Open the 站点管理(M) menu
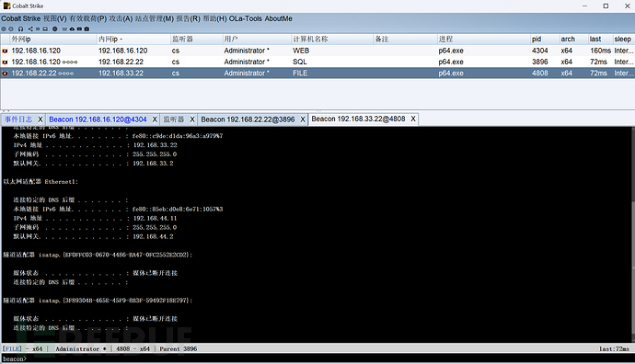The height and width of the screenshot is (364, 635). click(155, 18)
